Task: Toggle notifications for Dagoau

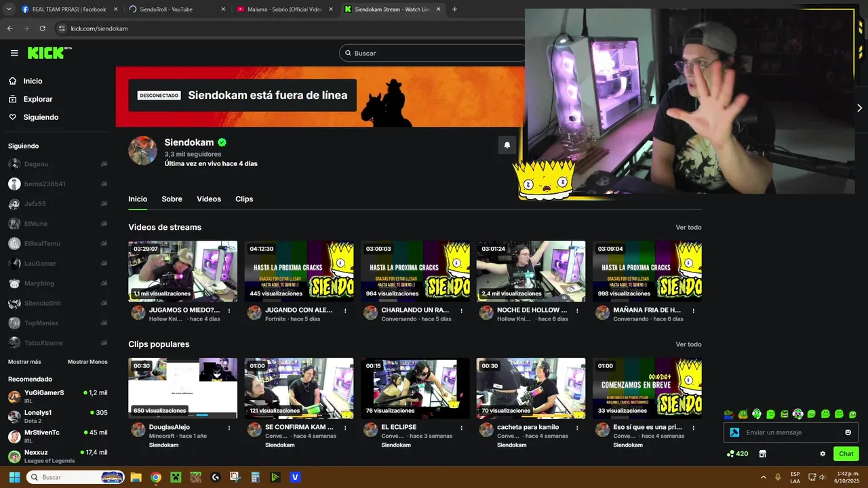Action: (104, 164)
